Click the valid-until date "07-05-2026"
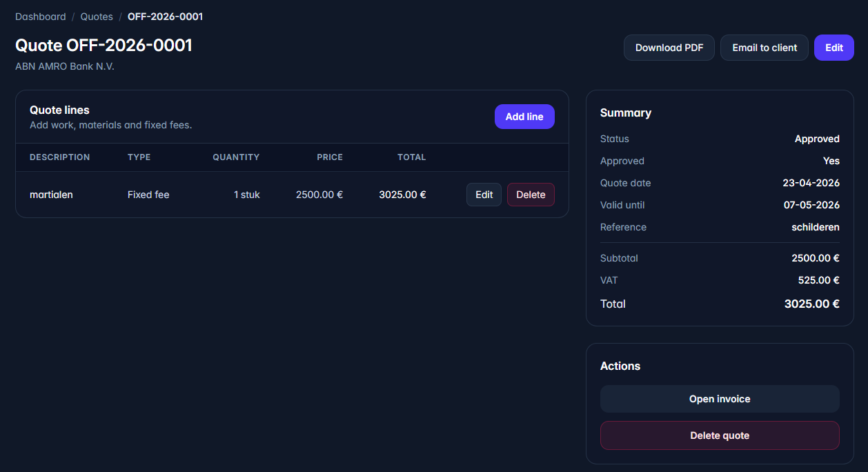This screenshot has height=472, width=868. (811, 205)
